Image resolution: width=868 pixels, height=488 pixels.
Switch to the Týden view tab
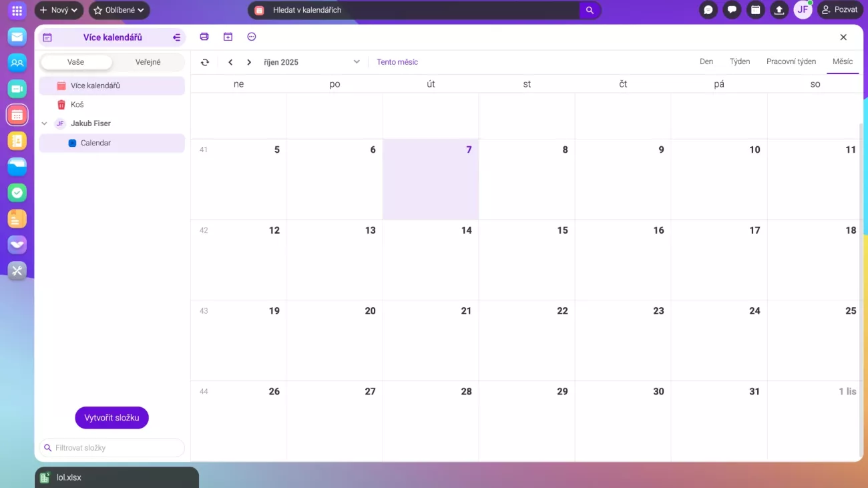[x=739, y=61]
